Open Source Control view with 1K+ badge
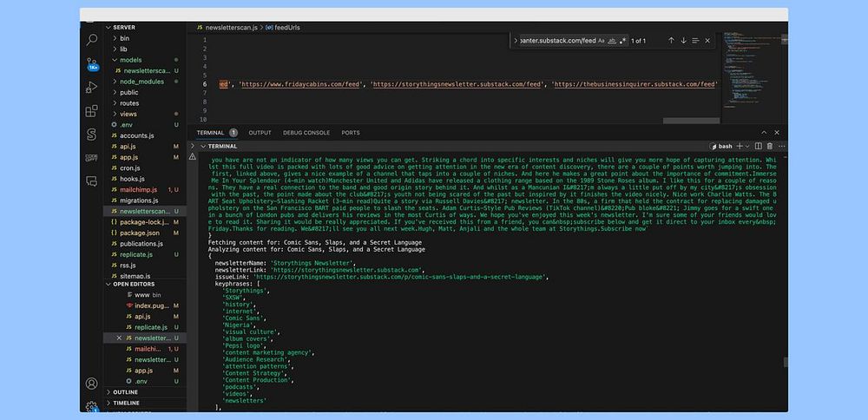The image size is (868, 420). click(x=91, y=64)
